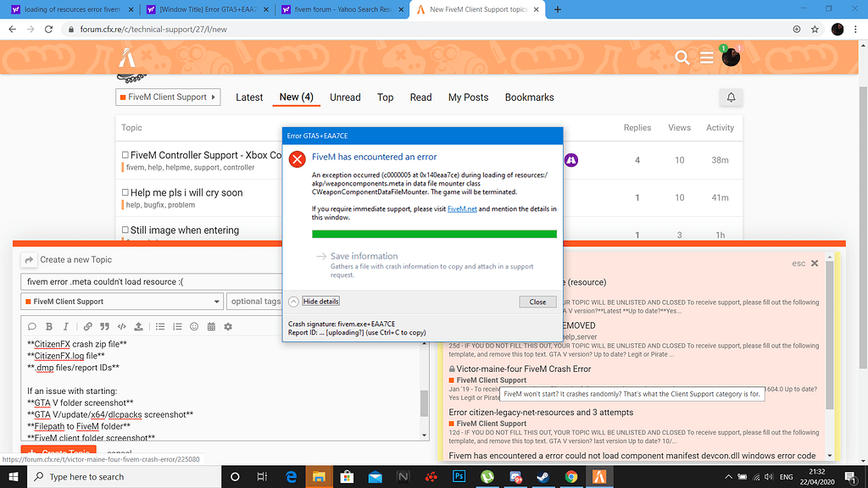Open the forum search with the magnifier icon

point(682,58)
